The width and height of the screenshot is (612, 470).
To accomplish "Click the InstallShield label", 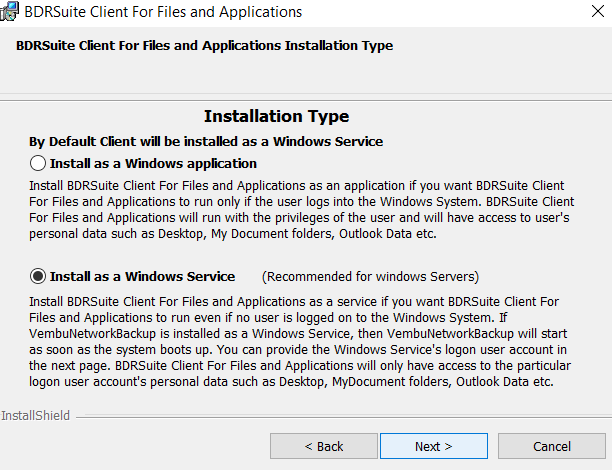I will click(35, 416).
